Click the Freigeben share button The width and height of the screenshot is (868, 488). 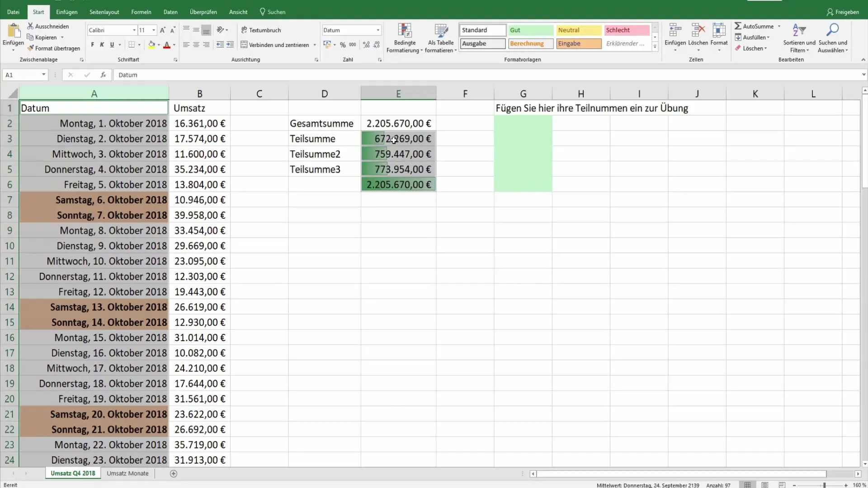point(843,12)
